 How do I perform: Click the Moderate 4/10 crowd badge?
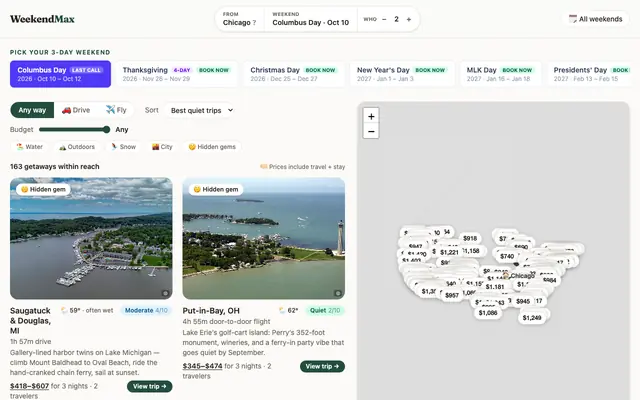[146, 310]
